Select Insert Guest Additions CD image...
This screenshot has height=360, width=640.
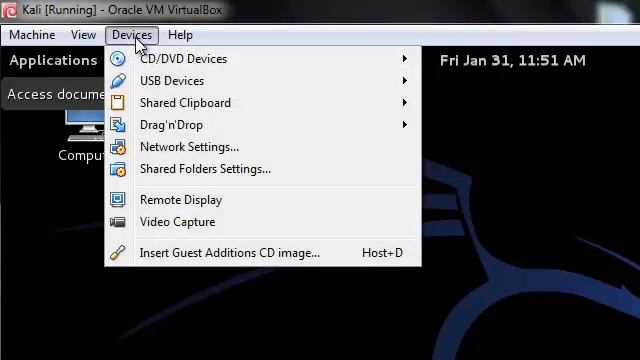click(263, 253)
